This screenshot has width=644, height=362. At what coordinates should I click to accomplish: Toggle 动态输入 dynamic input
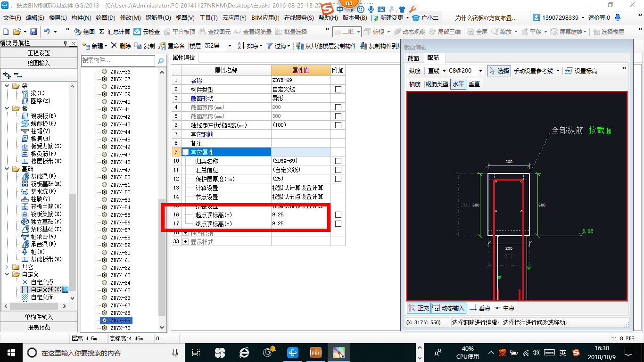click(448, 308)
